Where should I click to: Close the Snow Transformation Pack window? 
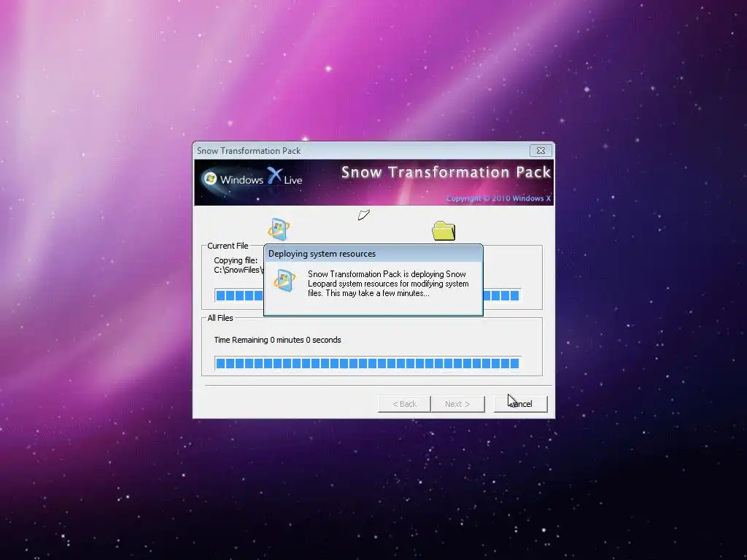(x=541, y=150)
